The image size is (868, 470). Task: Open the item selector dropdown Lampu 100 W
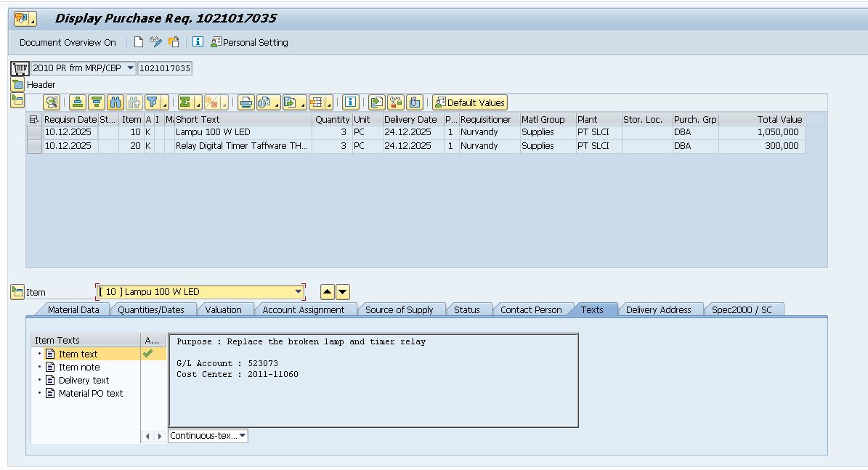pos(298,292)
